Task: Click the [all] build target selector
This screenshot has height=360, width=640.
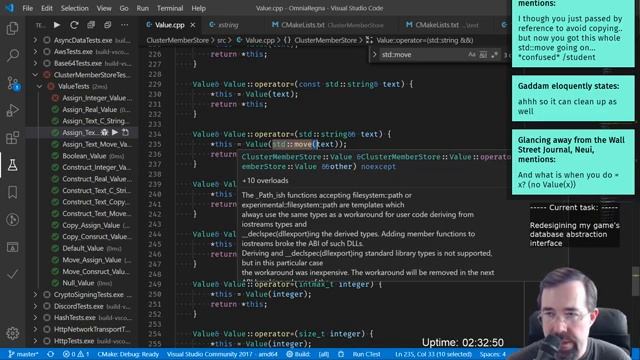Action: [x=324, y=354]
